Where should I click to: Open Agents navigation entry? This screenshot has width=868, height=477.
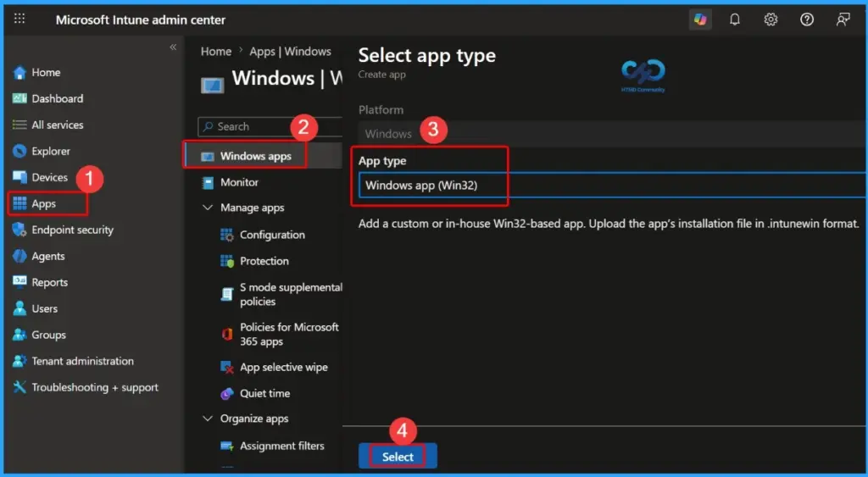point(48,256)
